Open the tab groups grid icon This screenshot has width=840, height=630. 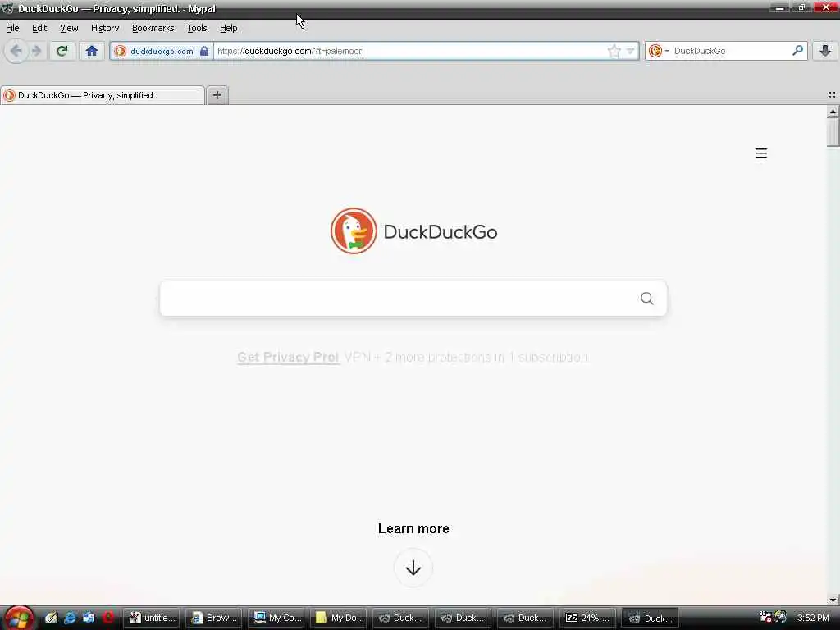pyautogui.click(x=832, y=95)
